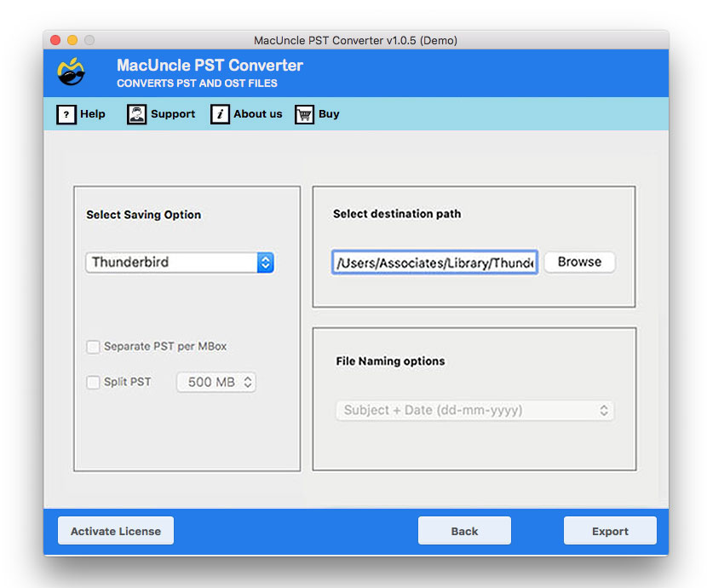
Task: Click the Support headset icon
Action: tap(136, 114)
